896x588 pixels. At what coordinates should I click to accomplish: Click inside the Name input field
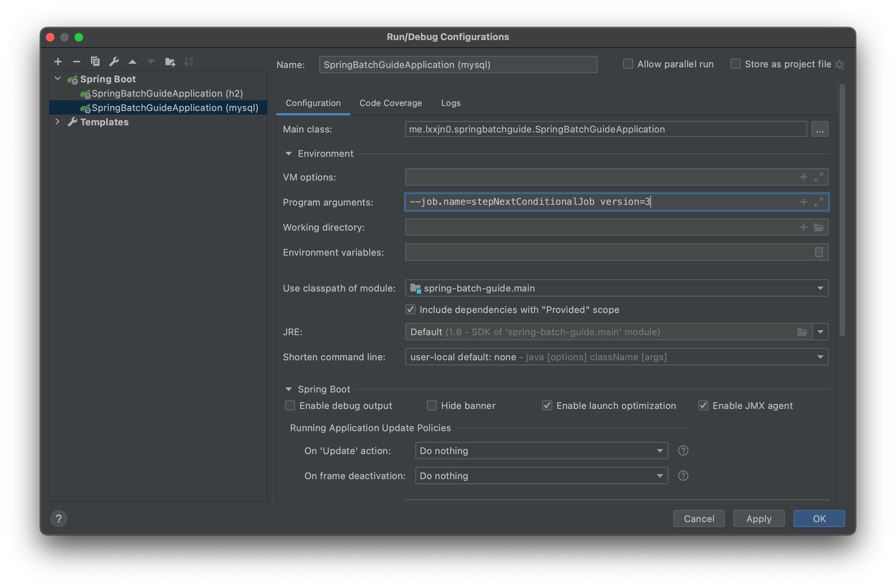coord(457,64)
